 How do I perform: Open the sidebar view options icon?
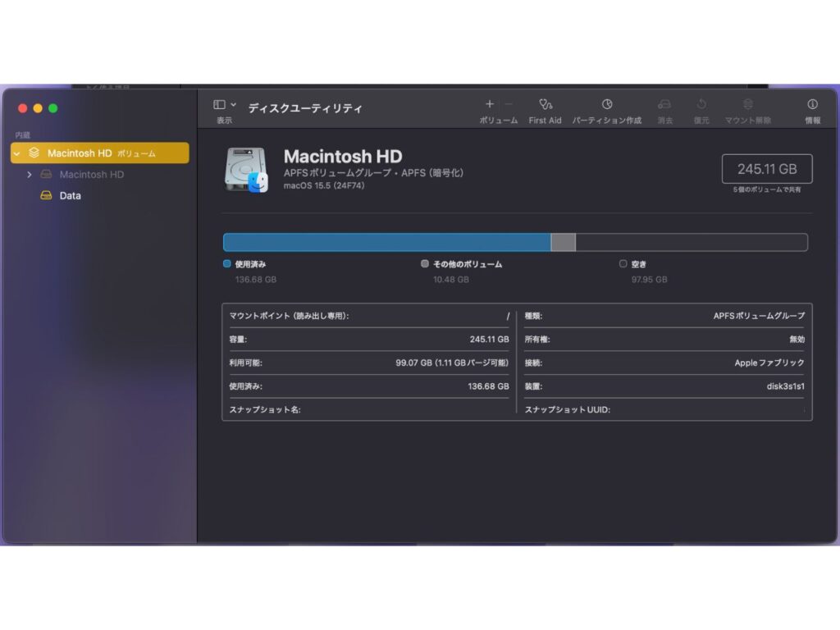tap(219, 104)
